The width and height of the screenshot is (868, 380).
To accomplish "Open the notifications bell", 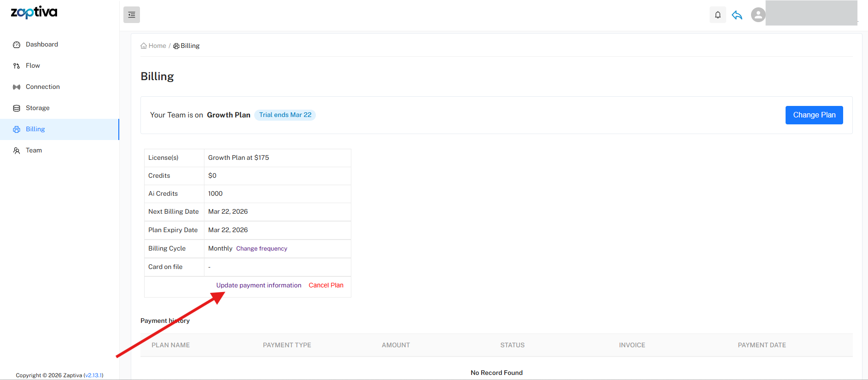I will coord(717,15).
